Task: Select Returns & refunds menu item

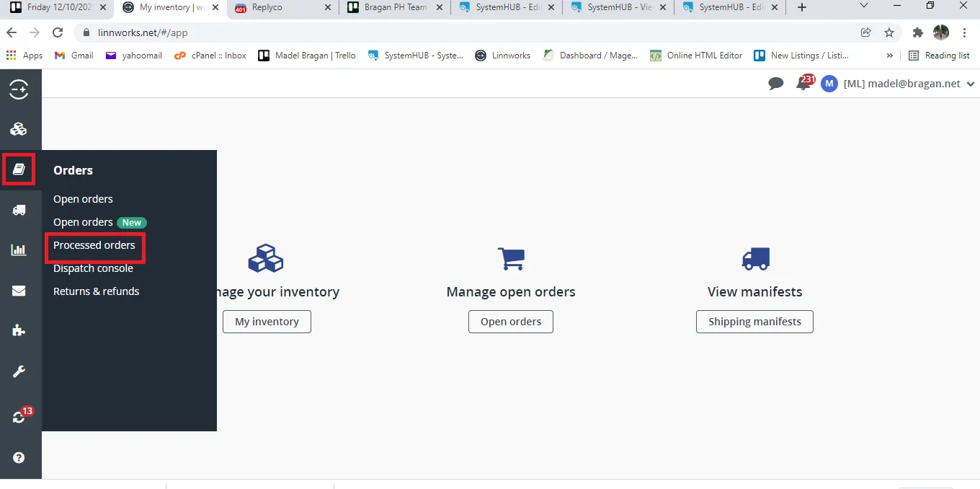Action: coord(97,291)
